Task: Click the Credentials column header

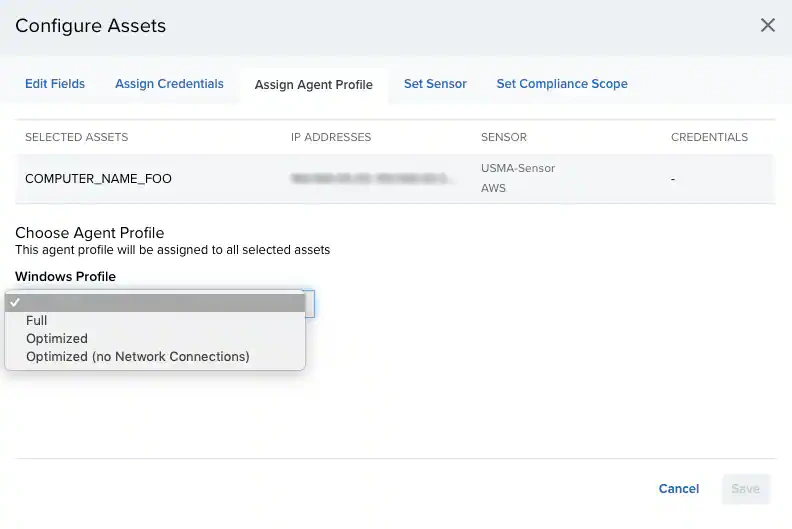Action: click(709, 137)
